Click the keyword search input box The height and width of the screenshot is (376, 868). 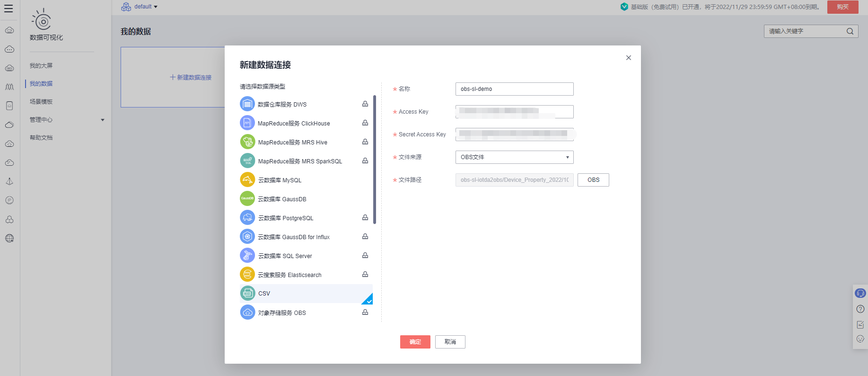tap(811, 31)
